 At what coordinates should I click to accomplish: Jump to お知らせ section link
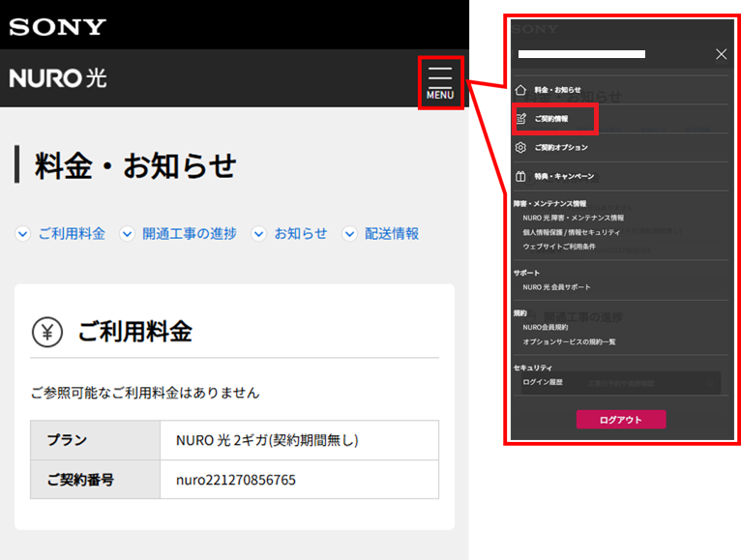[x=301, y=233]
